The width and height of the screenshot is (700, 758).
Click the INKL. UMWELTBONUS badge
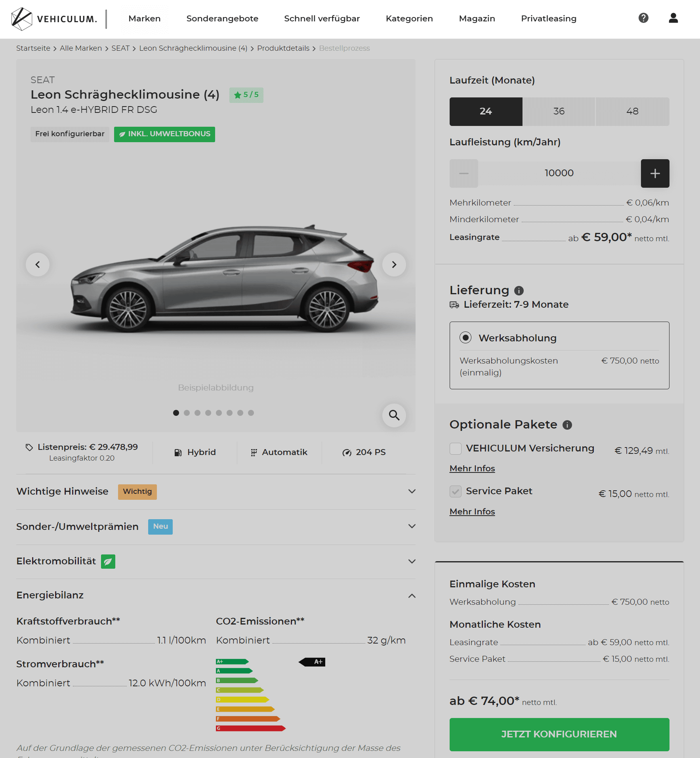(164, 134)
